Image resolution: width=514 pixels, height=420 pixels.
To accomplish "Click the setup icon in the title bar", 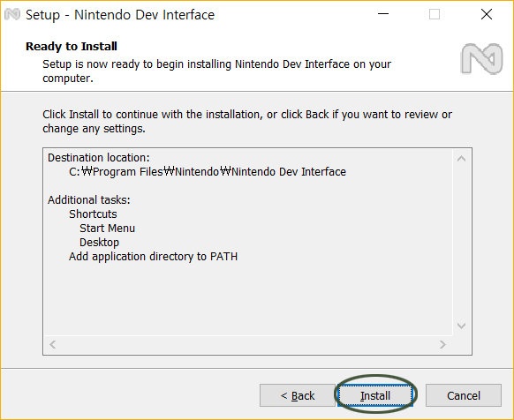I will [x=12, y=14].
